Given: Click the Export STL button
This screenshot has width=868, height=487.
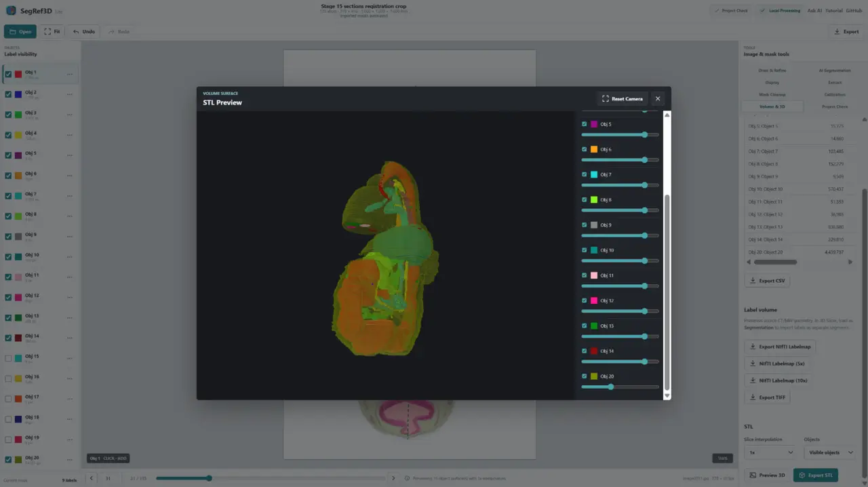Looking at the screenshot, I should click(816, 475).
